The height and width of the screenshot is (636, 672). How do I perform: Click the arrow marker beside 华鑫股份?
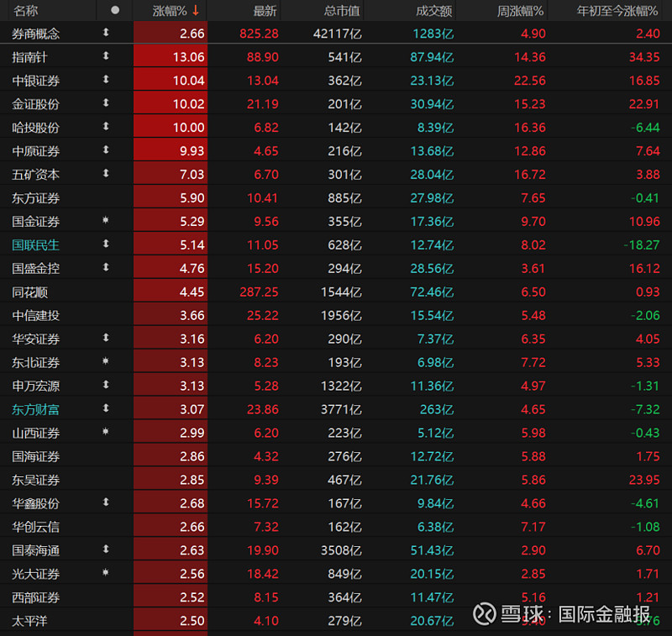point(106,502)
